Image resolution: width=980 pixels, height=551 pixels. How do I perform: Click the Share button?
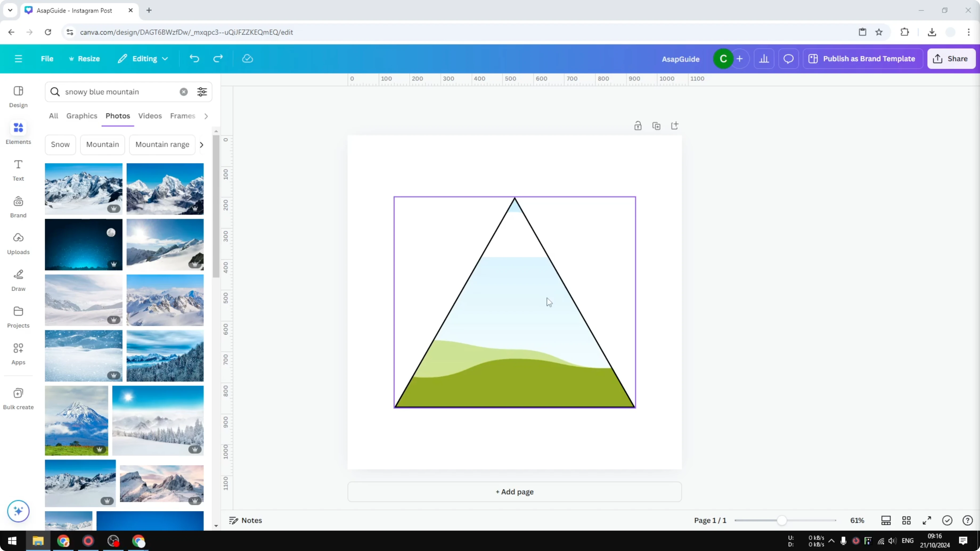click(x=952, y=59)
